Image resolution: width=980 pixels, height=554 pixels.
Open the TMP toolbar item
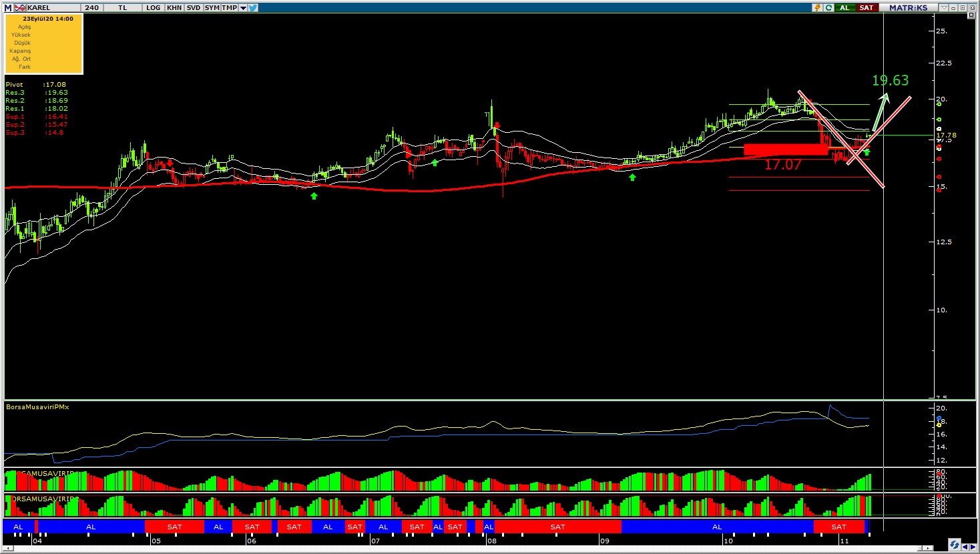coord(229,7)
